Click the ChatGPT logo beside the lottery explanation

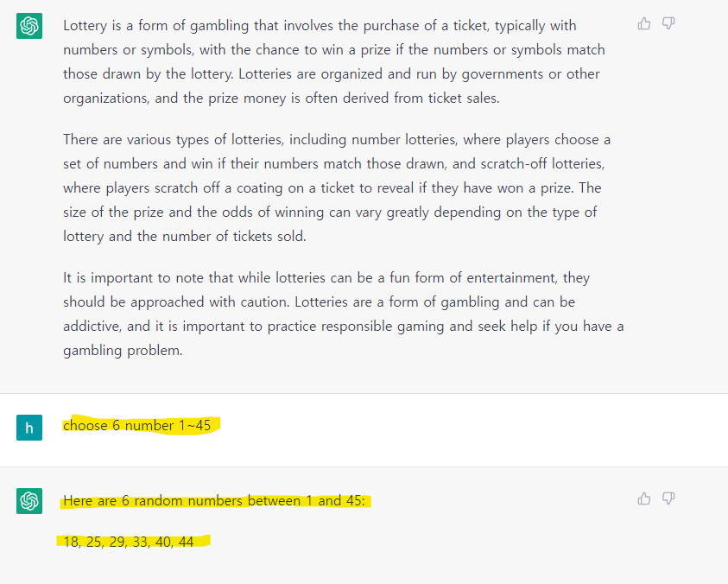[29, 26]
